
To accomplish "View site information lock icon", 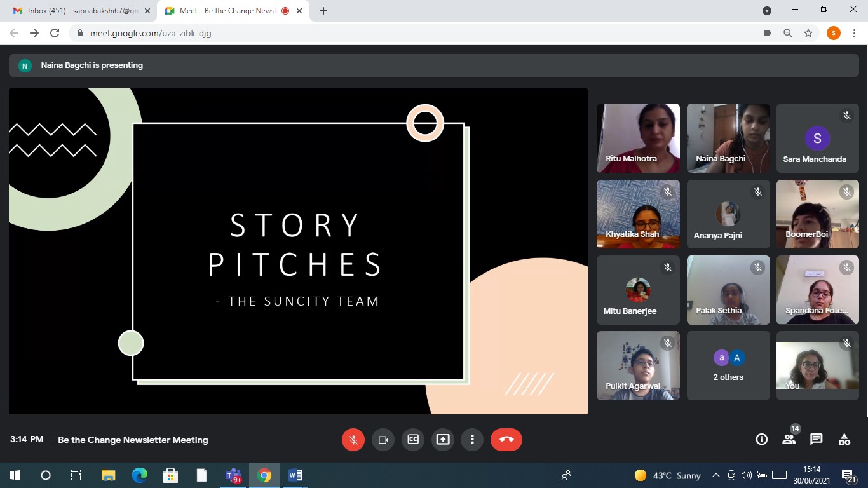I will [80, 33].
